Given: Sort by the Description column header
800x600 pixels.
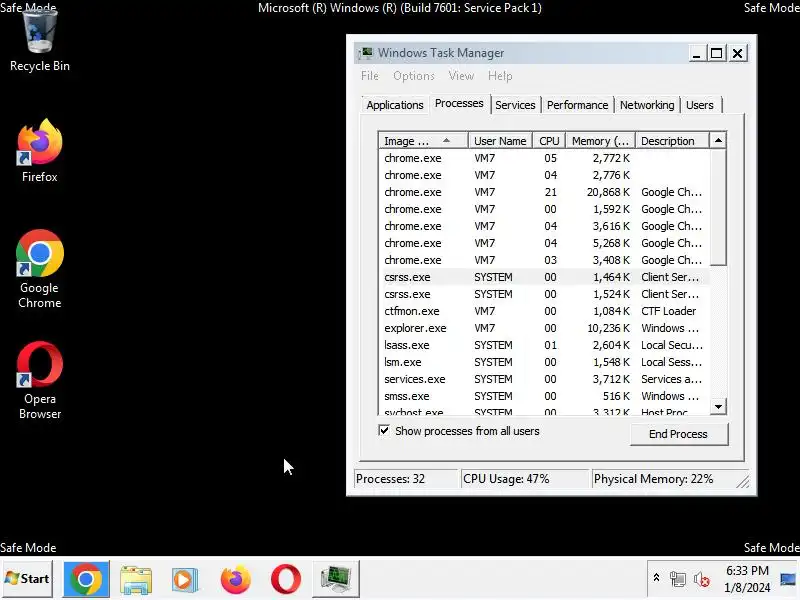Looking at the screenshot, I should click(x=672, y=141).
